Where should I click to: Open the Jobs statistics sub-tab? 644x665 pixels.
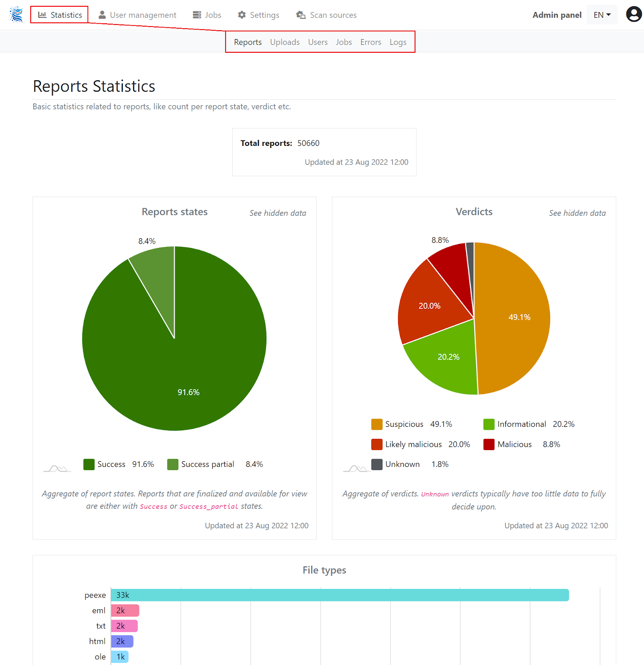click(344, 42)
